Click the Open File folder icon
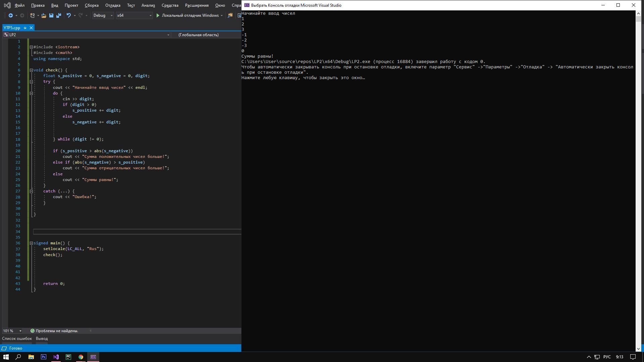 point(44,15)
